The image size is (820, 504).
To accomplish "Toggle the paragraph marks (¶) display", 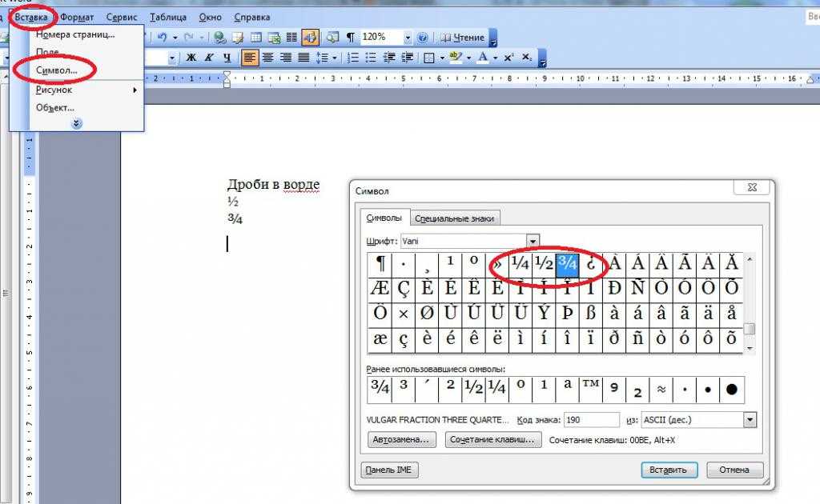I will click(x=351, y=37).
